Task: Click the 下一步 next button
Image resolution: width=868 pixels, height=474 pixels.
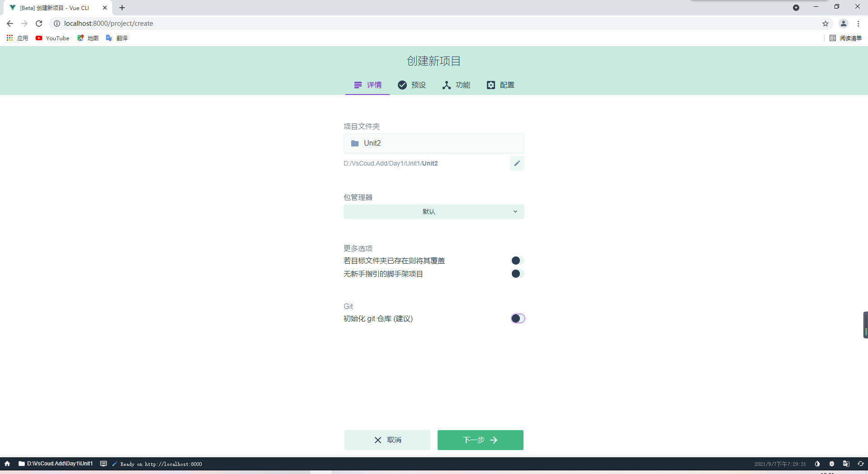Action: 481,440
